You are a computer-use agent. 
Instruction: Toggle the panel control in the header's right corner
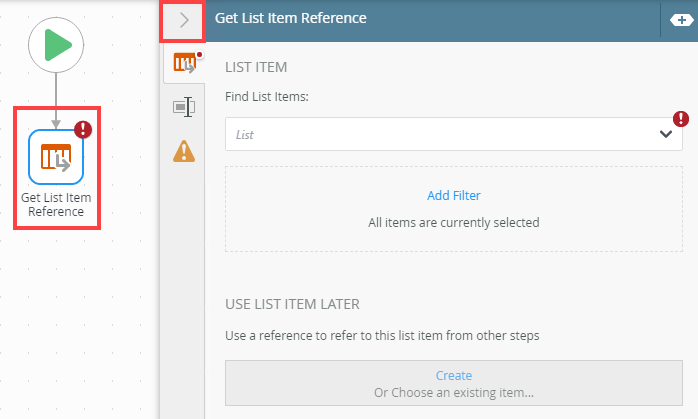[676, 20]
